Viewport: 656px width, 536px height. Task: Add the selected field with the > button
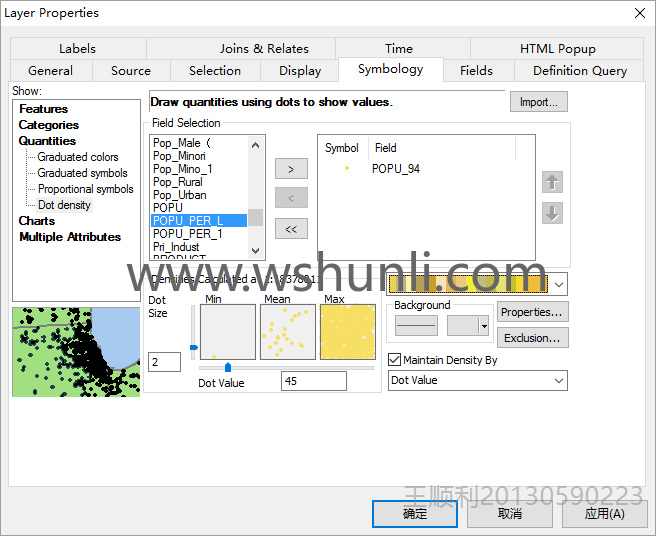[x=291, y=169]
